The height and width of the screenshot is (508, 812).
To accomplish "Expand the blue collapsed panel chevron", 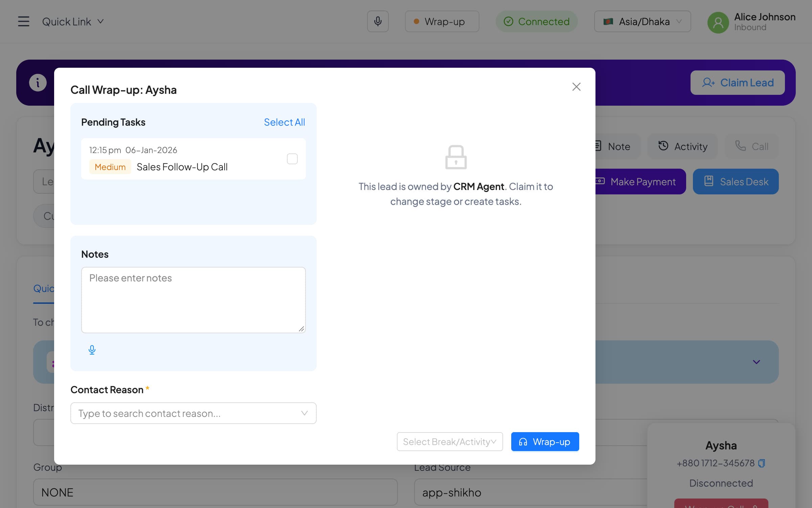I will (x=757, y=362).
